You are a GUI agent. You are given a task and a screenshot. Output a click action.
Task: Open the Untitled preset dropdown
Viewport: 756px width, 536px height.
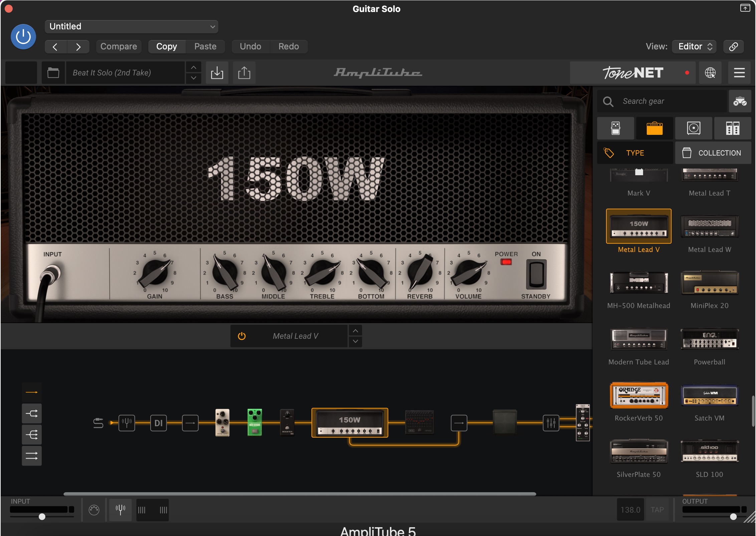[x=131, y=27]
